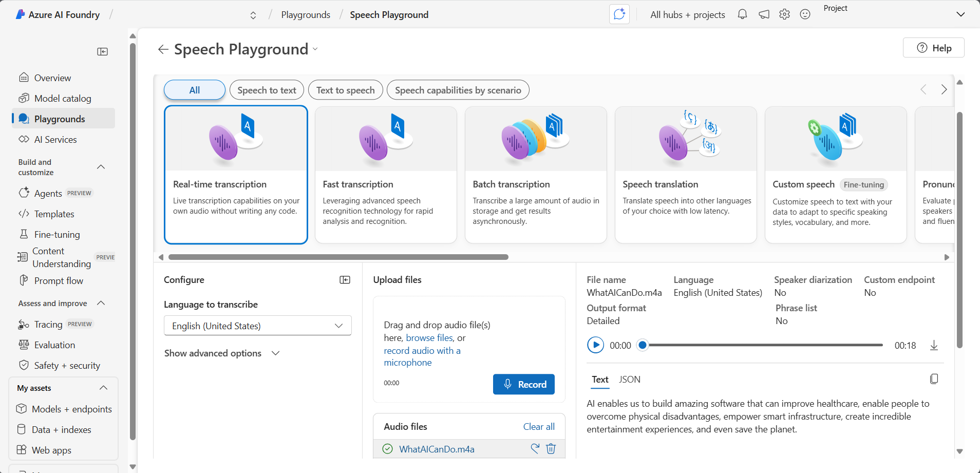Open the Speech translation card

686,175
